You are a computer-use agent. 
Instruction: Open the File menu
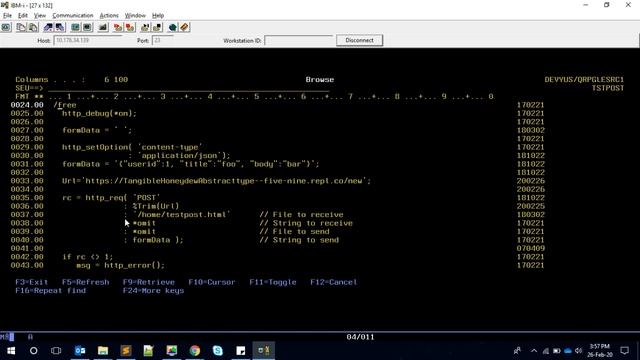pos(7,16)
